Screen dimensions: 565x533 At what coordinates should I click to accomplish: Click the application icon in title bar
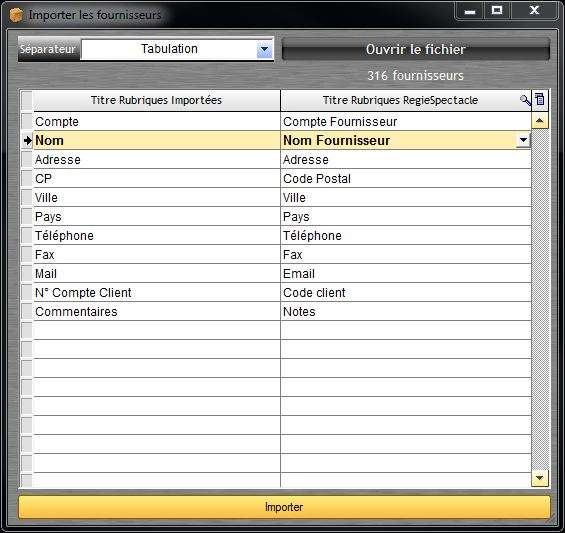tap(16, 15)
